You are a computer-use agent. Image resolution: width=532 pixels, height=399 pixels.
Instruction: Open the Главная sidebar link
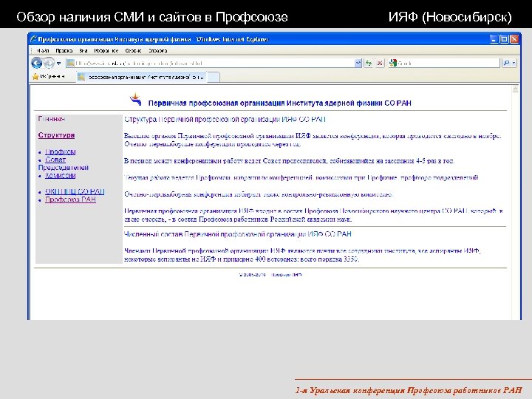[52, 119]
